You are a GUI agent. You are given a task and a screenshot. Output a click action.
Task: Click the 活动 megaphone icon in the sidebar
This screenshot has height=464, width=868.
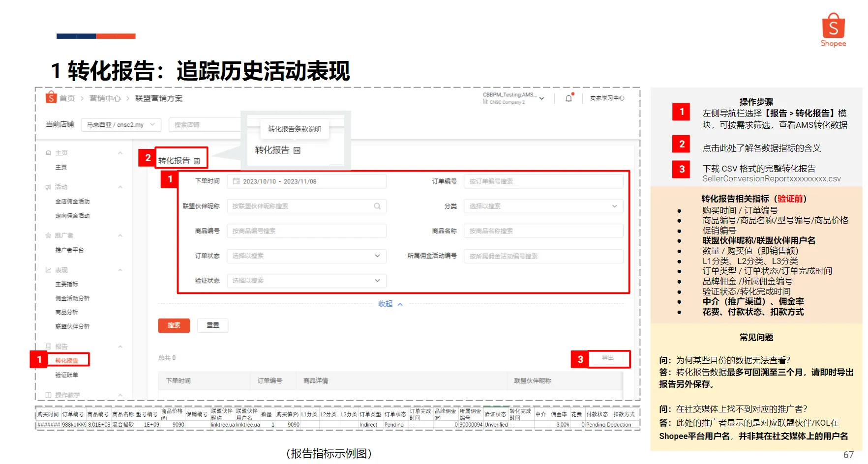coord(48,186)
